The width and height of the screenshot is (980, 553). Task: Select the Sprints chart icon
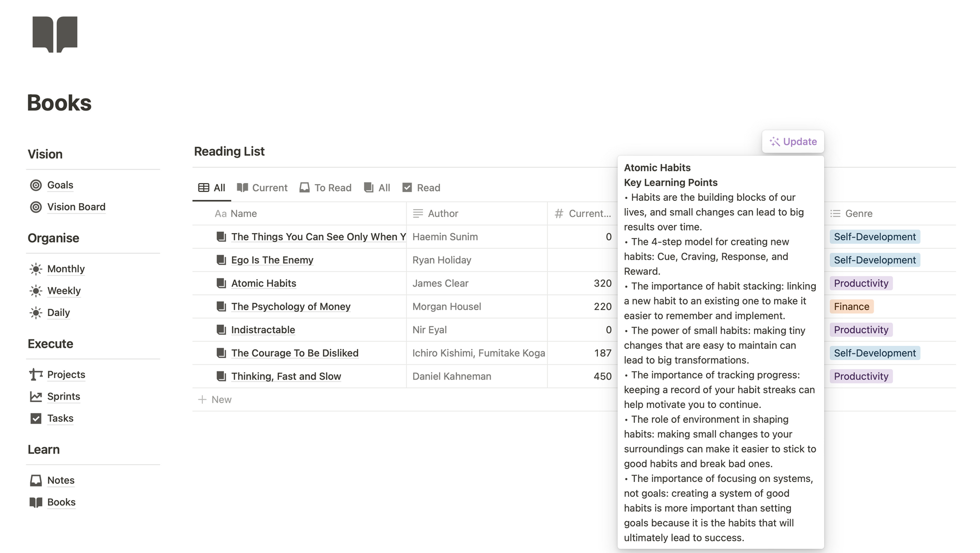point(35,396)
